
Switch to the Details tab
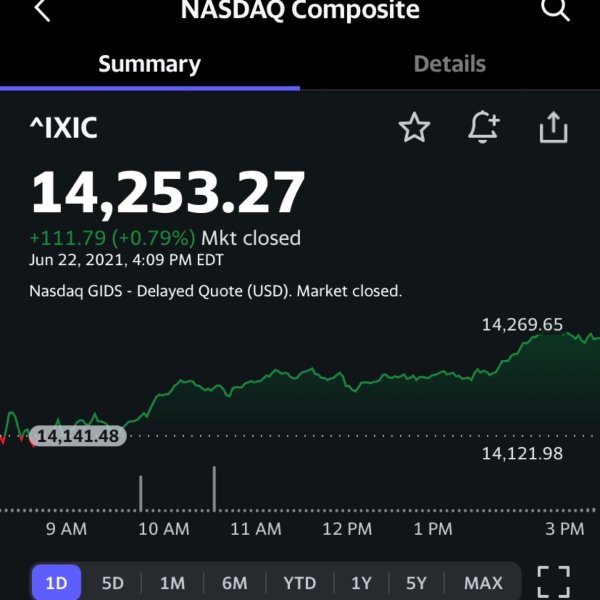click(450, 64)
